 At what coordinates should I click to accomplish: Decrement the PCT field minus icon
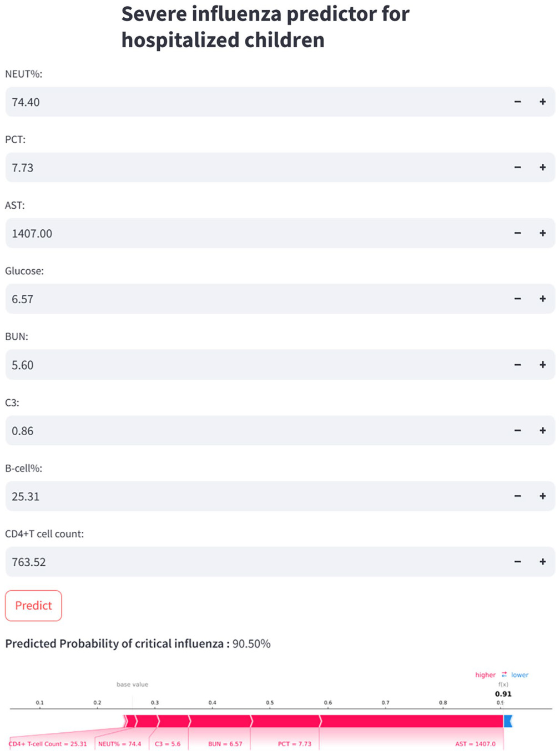pyautogui.click(x=517, y=167)
